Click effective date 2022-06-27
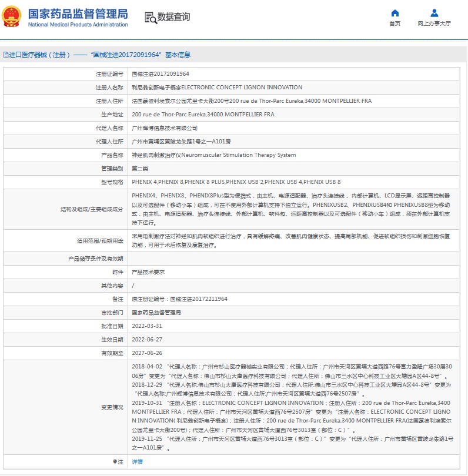The image size is (468, 476). [x=147, y=340]
